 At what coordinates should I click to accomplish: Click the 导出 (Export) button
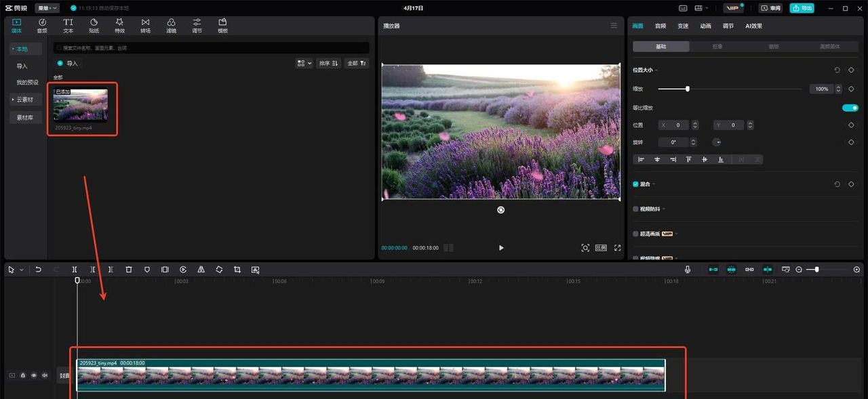coord(802,8)
